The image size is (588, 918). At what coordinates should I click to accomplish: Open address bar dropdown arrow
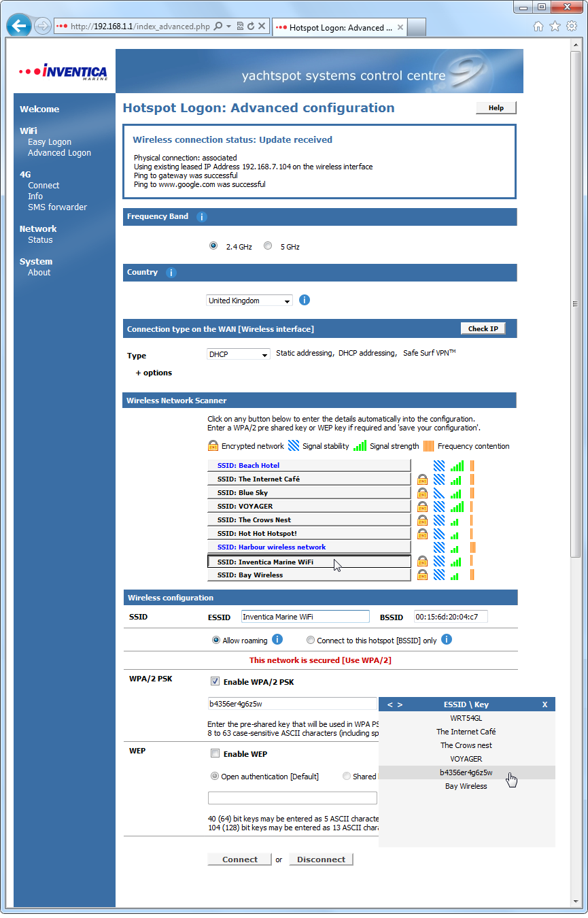point(230,27)
